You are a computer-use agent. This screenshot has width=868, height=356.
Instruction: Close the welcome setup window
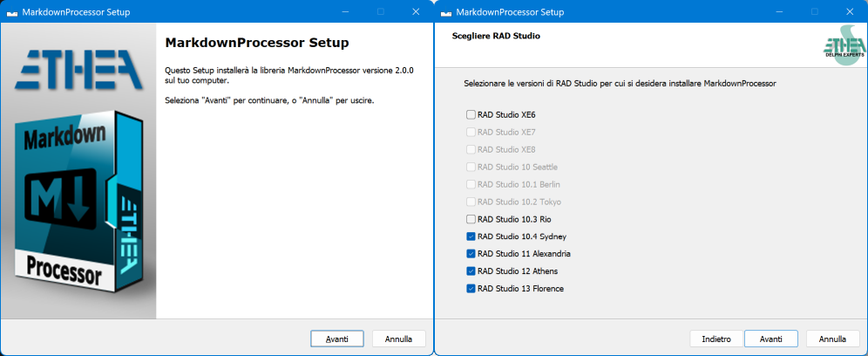(x=416, y=11)
